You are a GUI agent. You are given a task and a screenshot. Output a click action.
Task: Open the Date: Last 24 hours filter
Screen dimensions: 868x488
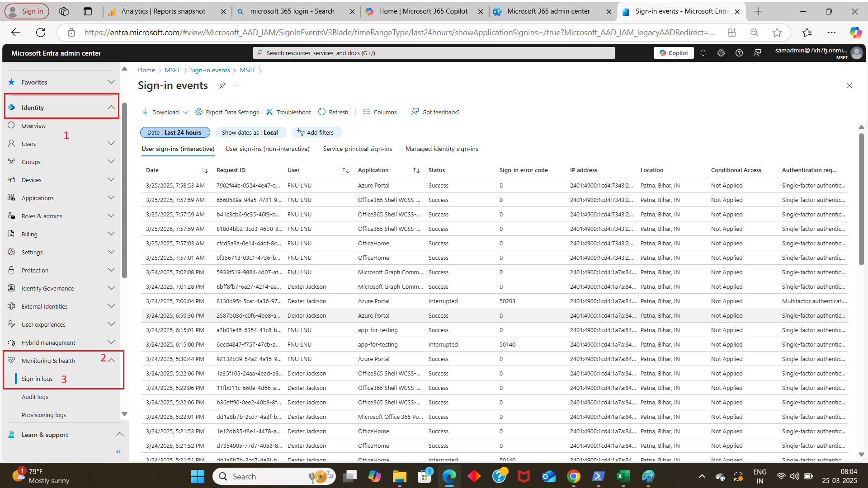(175, 132)
